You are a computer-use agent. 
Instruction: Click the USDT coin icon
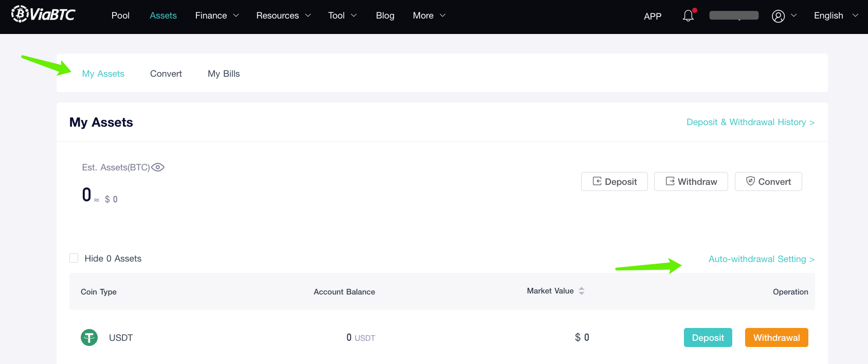(89, 338)
